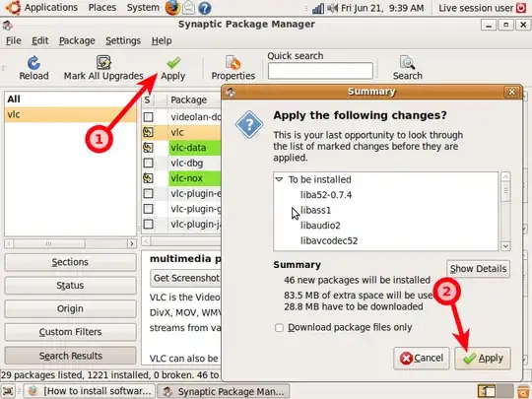Toggle the vlc-nox package status box
532x399 pixels.
tap(148, 178)
